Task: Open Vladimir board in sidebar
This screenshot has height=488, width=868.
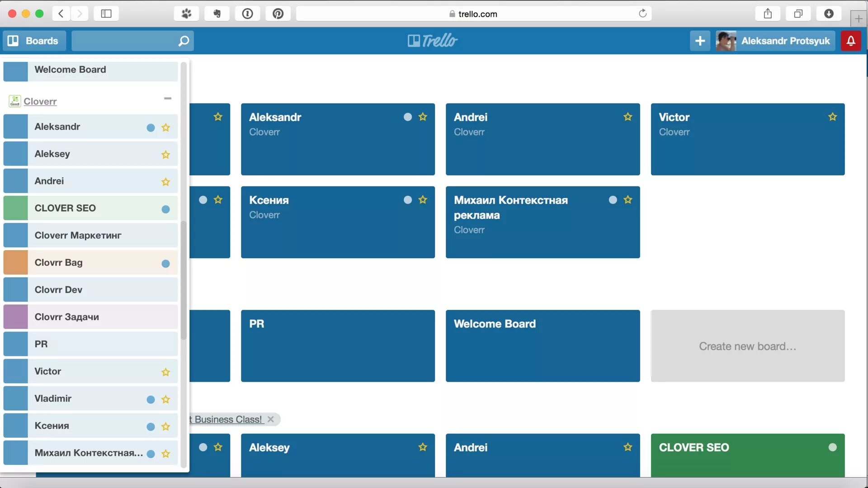Action: coord(90,398)
